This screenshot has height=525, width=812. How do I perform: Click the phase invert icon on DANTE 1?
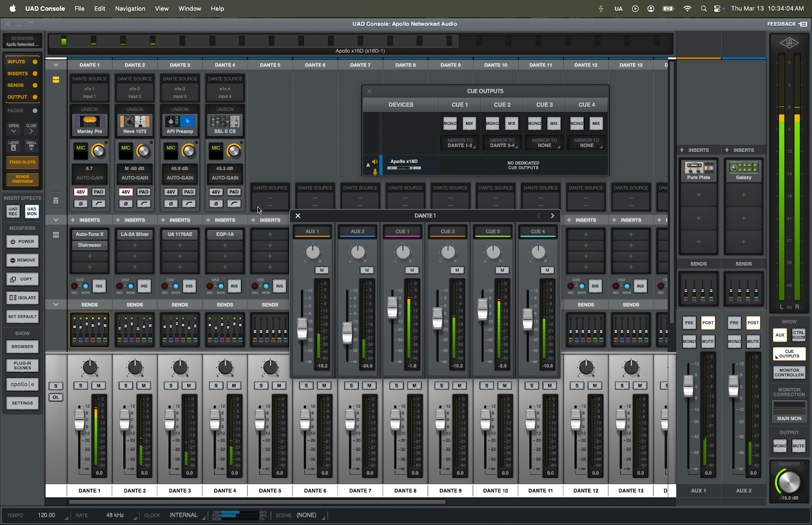tap(81, 204)
